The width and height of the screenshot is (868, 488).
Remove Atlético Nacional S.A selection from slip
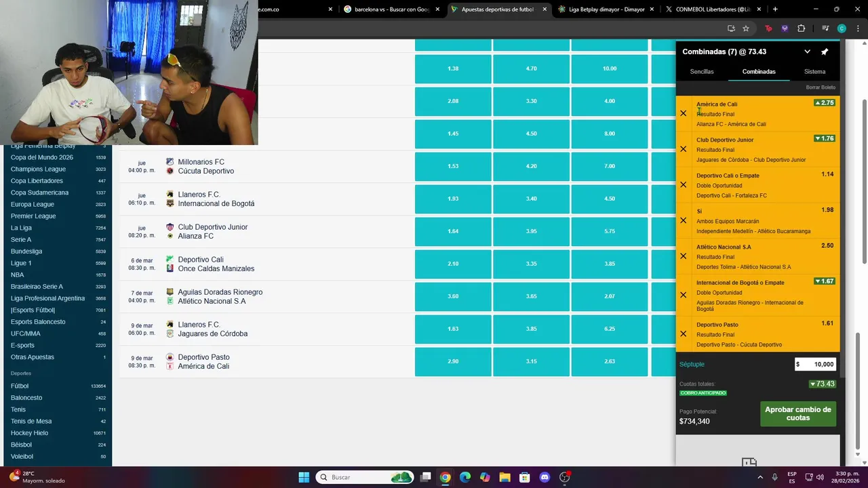click(x=683, y=256)
